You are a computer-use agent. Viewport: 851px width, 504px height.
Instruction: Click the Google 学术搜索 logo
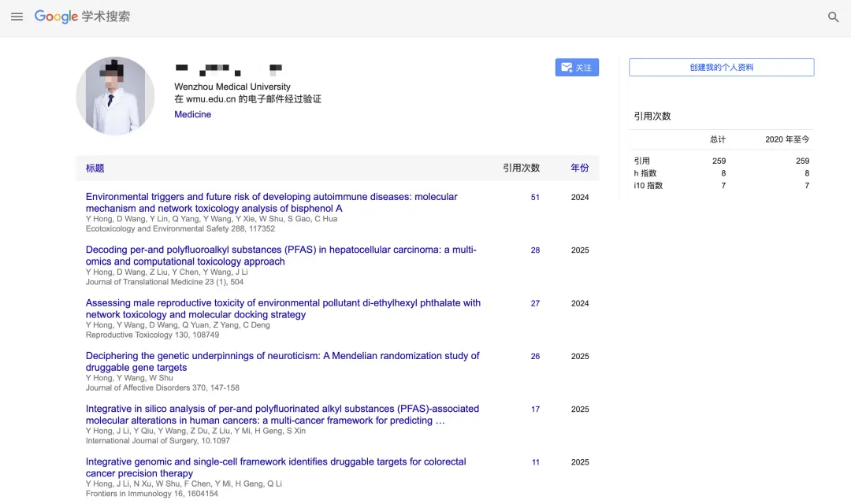pos(82,16)
